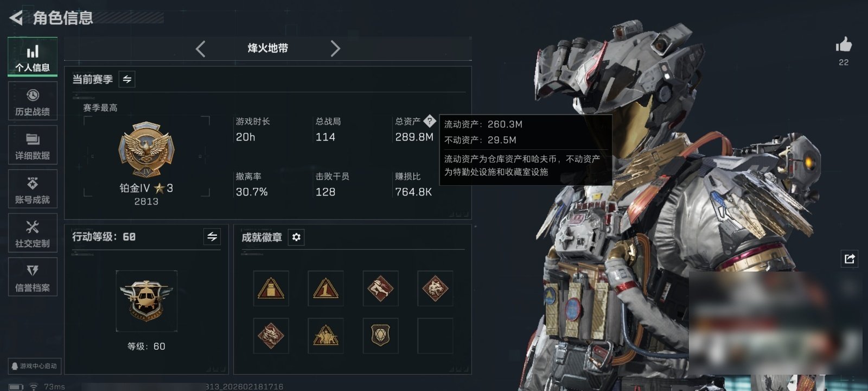This screenshot has height=391, width=868.
Task: Toggle the 当前赛季 season swap button
Action: 127,79
